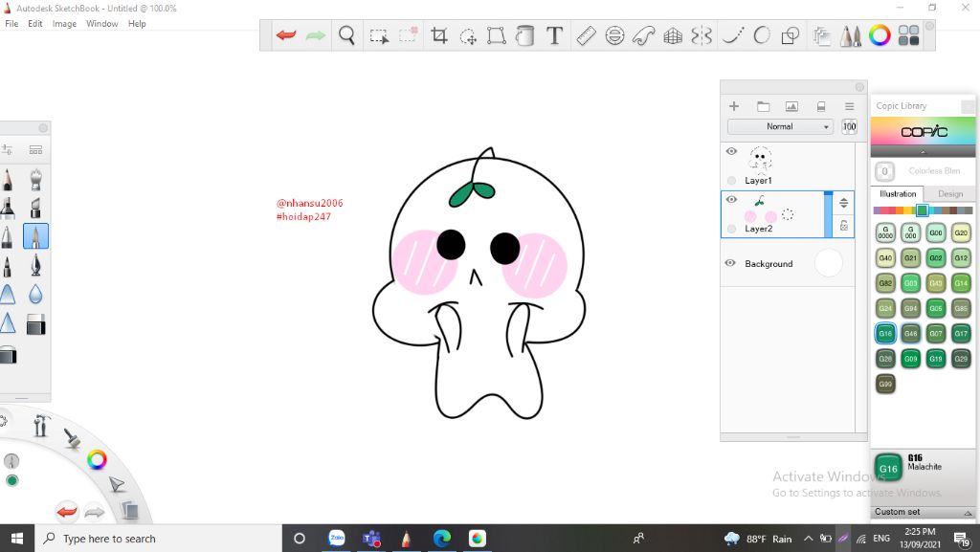The height and width of the screenshot is (552, 980).
Task: Open the File menu
Action: pos(11,24)
